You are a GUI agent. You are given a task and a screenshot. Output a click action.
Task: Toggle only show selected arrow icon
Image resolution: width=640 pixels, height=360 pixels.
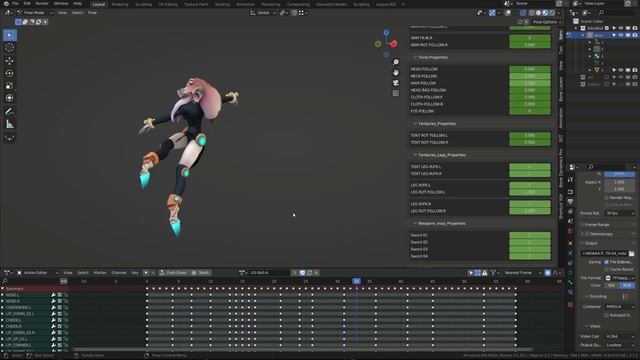point(471,273)
